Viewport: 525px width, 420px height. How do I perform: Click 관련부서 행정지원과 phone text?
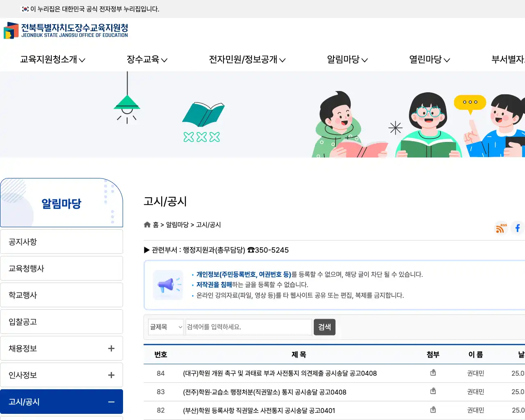[x=216, y=250]
